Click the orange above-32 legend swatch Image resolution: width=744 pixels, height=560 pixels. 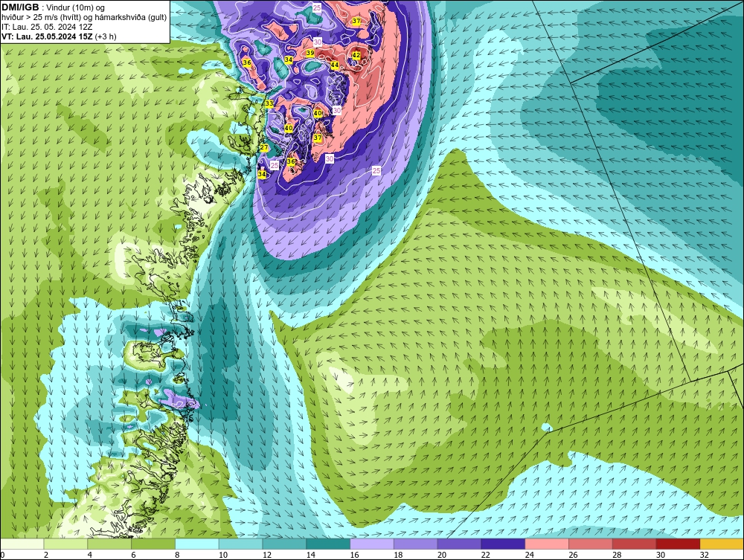coord(722,544)
